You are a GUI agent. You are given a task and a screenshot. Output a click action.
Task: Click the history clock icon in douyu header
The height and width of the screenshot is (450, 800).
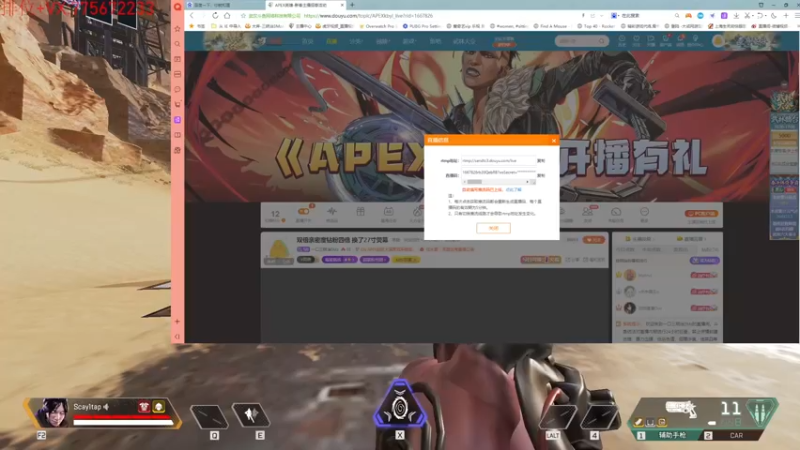[622, 40]
